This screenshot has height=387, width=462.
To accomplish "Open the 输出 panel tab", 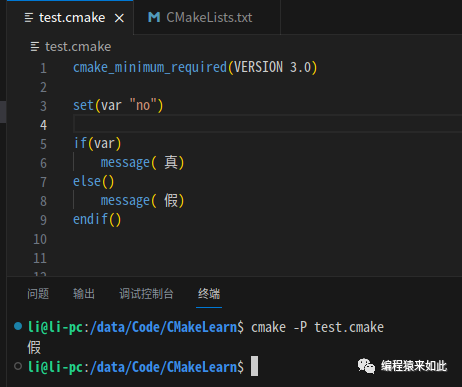I will point(84,294).
